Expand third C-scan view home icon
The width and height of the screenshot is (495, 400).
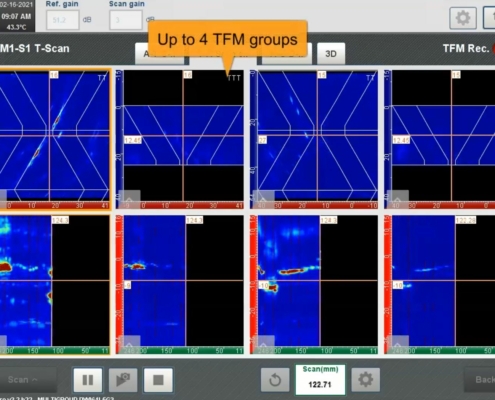click(263, 344)
